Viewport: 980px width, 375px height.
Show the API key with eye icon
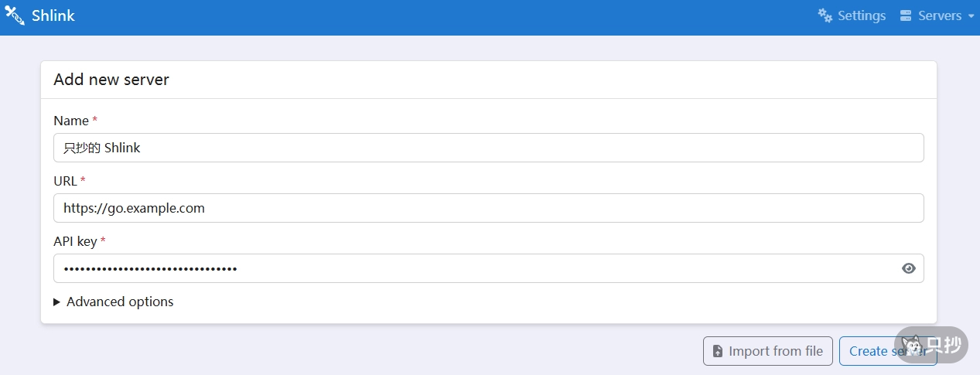point(909,268)
